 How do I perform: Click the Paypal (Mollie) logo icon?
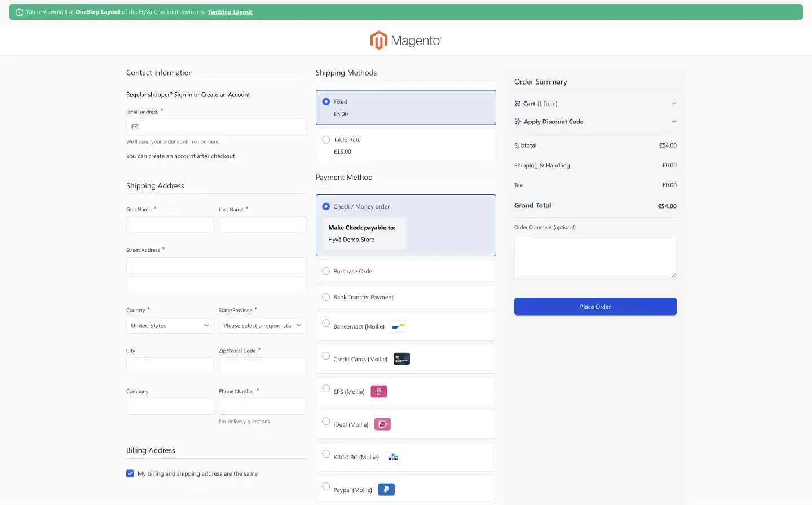[386, 489]
